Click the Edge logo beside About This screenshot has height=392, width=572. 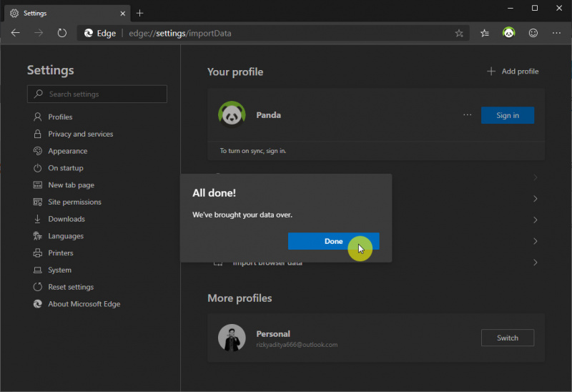tap(38, 304)
